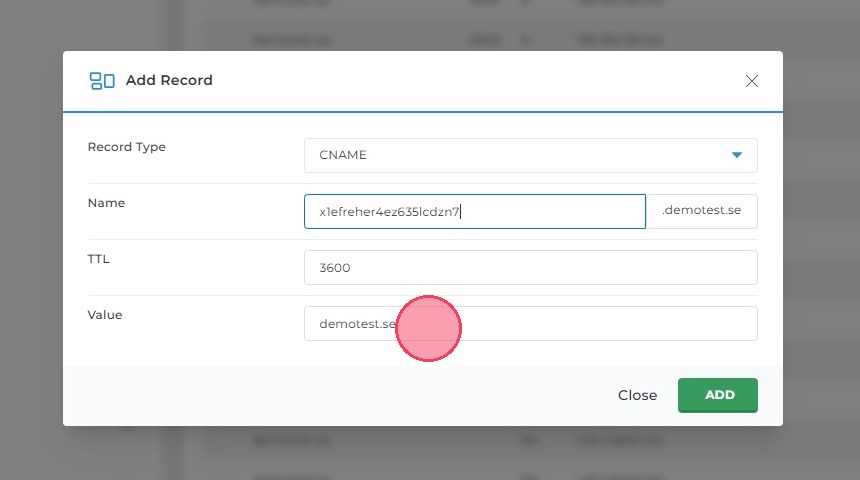Close the dialog with the X icon
This screenshot has height=480, width=860.
point(752,81)
